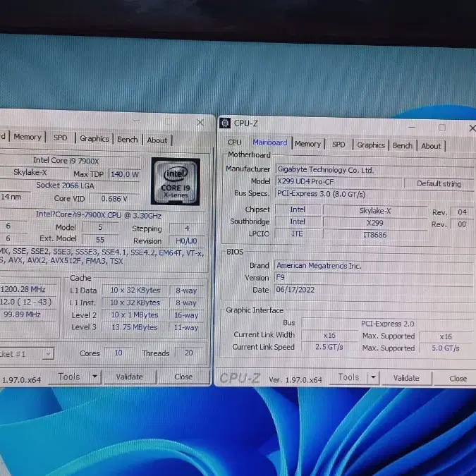The image size is (476, 476).
Task: Click Level 2 cache 10 x 1 MBytes
Action: (135, 315)
